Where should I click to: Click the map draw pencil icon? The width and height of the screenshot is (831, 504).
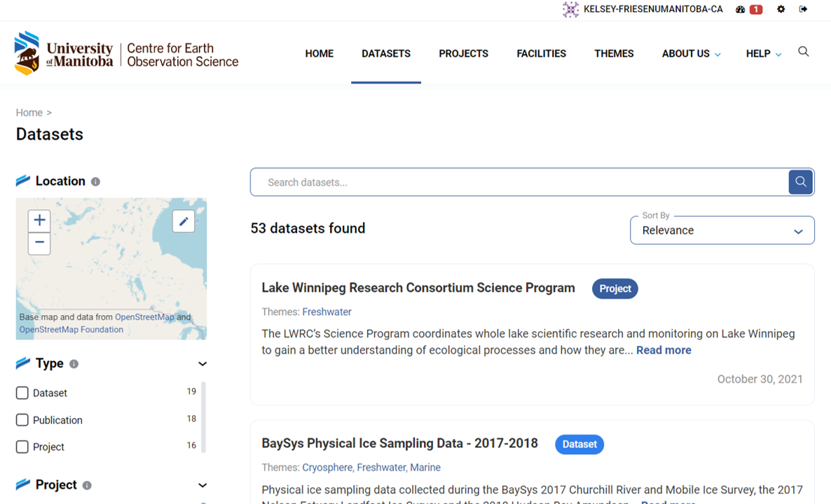point(184,222)
